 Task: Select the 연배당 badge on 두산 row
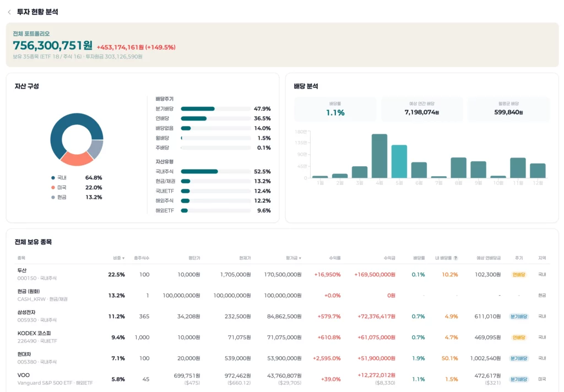click(x=518, y=274)
